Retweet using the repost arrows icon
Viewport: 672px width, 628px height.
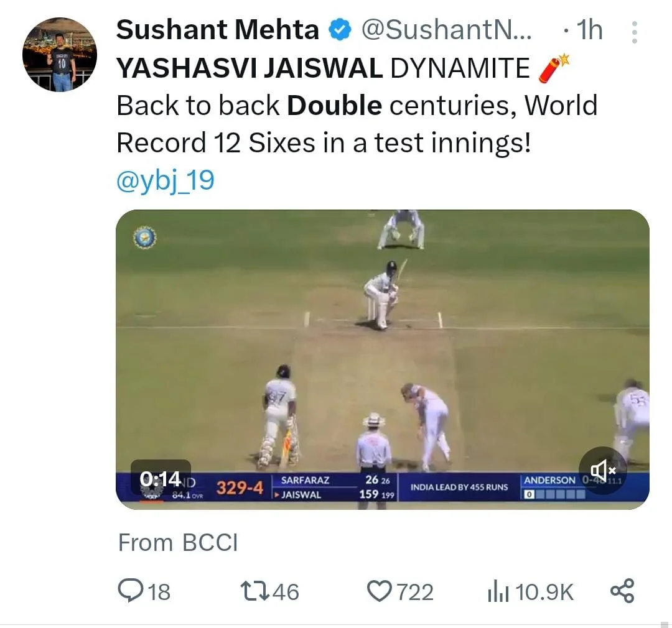[x=255, y=591]
